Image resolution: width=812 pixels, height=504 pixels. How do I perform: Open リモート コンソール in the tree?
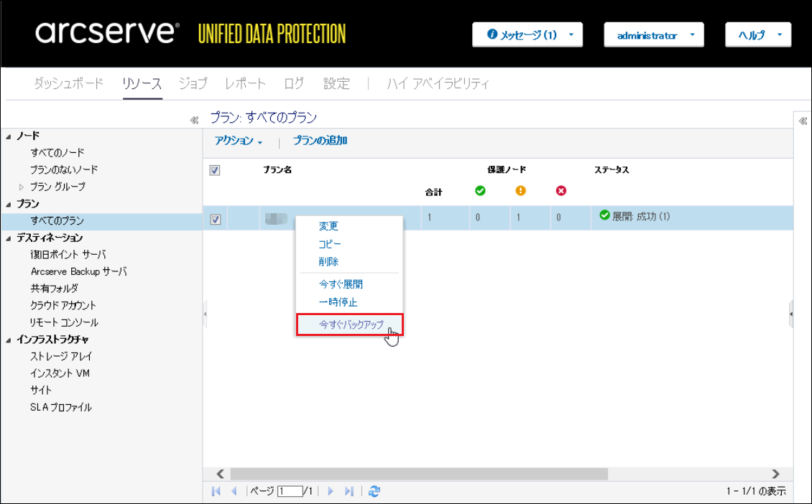[x=64, y=322]
